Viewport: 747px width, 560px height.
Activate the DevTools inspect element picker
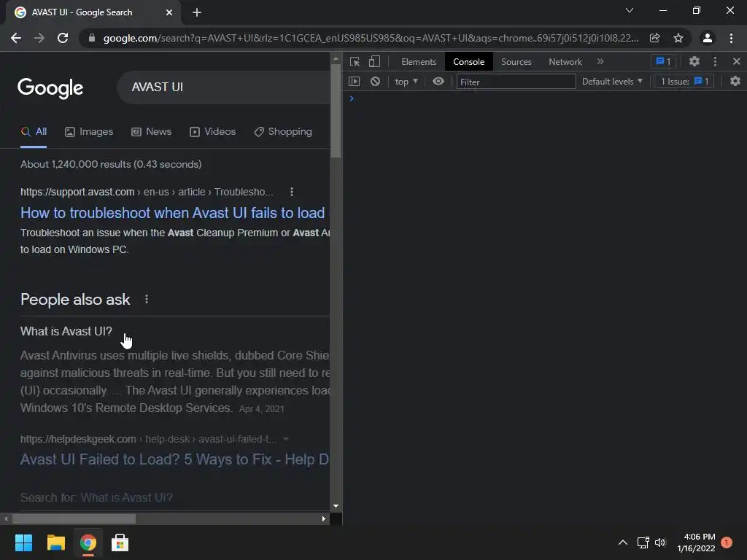tap(355, 61)
